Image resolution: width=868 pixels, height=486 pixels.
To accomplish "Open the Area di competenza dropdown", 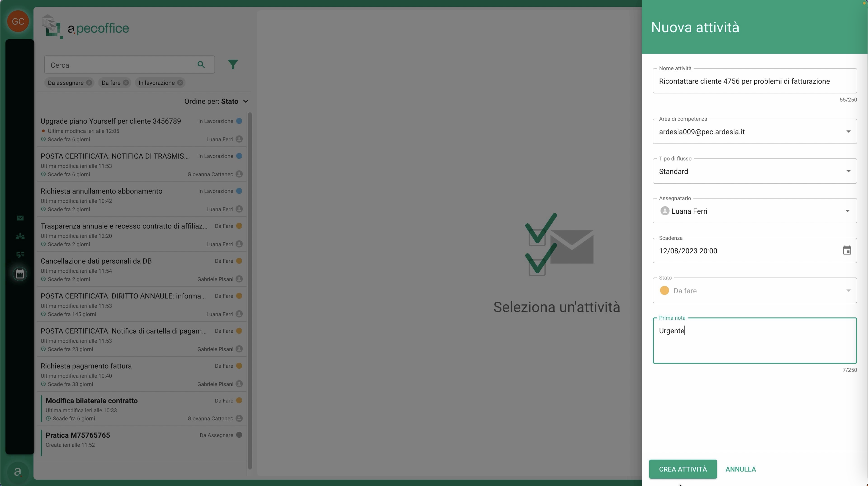I will (755, 131).
